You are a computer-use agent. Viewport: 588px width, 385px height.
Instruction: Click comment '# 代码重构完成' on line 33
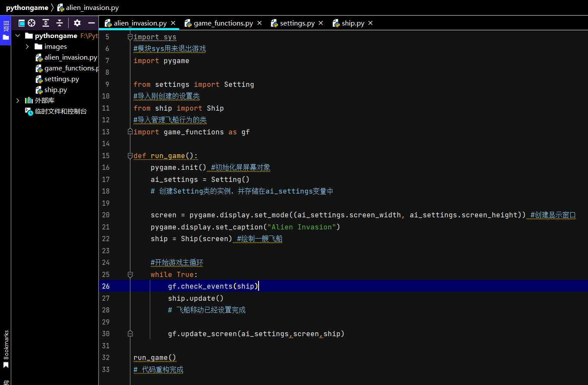(x=158, y=369)
